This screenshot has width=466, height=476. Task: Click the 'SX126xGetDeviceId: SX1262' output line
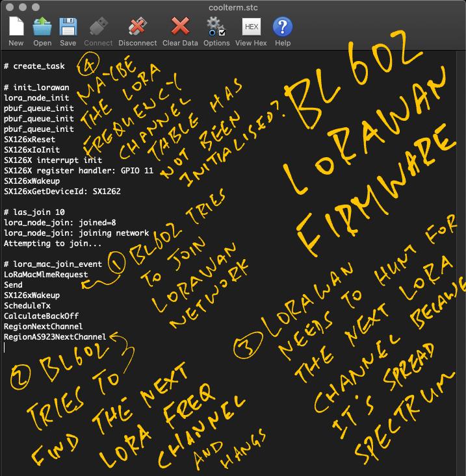(x=62, y=192)
